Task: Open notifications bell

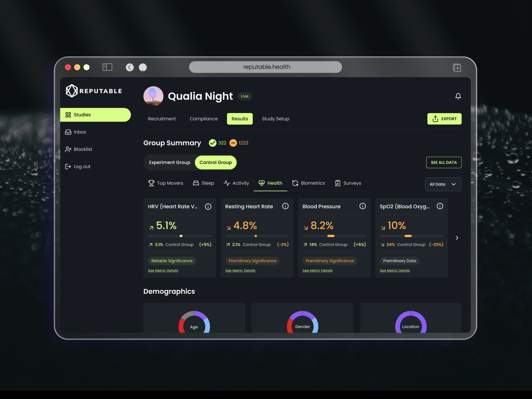Action: 458,96
